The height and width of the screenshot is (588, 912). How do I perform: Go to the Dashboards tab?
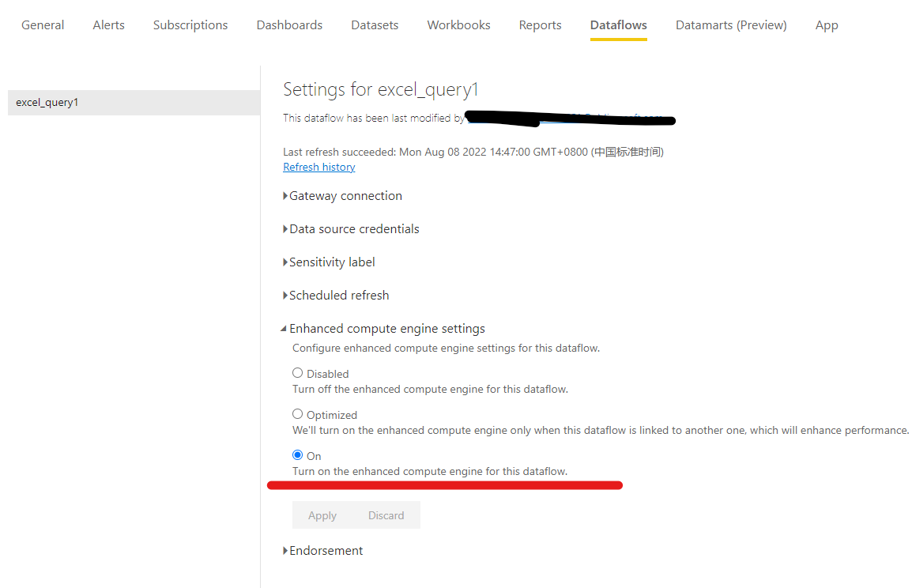[x=289, y=25]
